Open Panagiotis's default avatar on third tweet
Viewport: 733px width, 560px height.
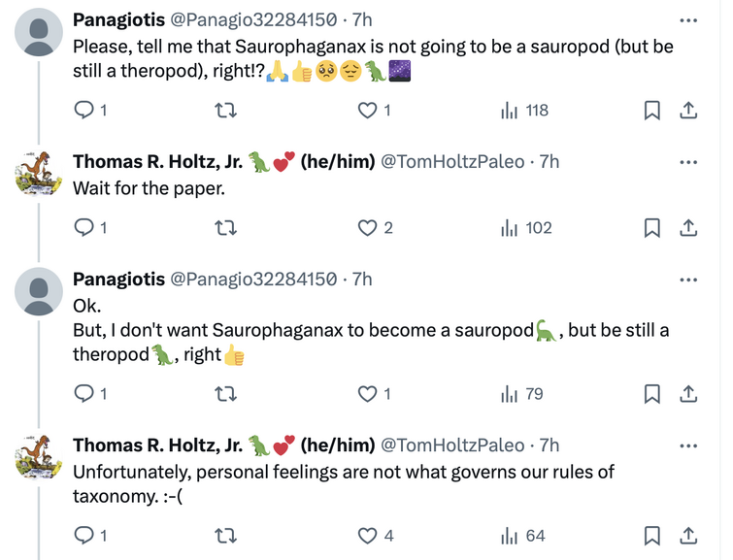pos(39,291)
